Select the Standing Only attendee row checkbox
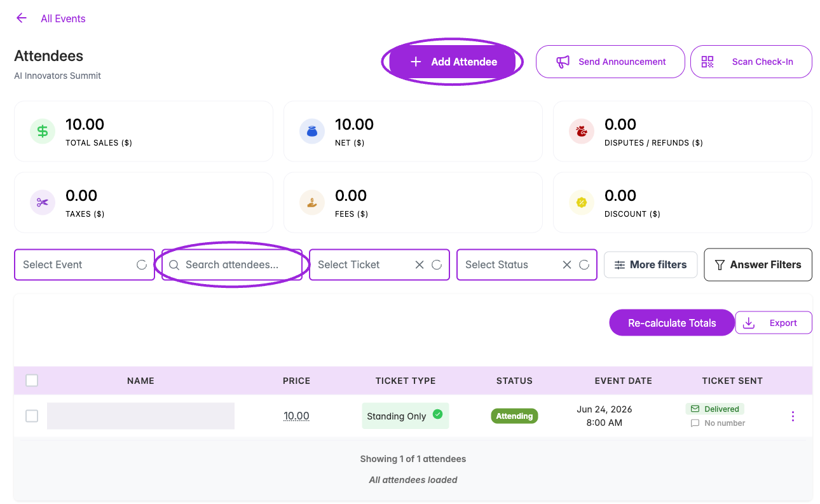Viewport: 820px width, 504px height. (x=32, y=416)
